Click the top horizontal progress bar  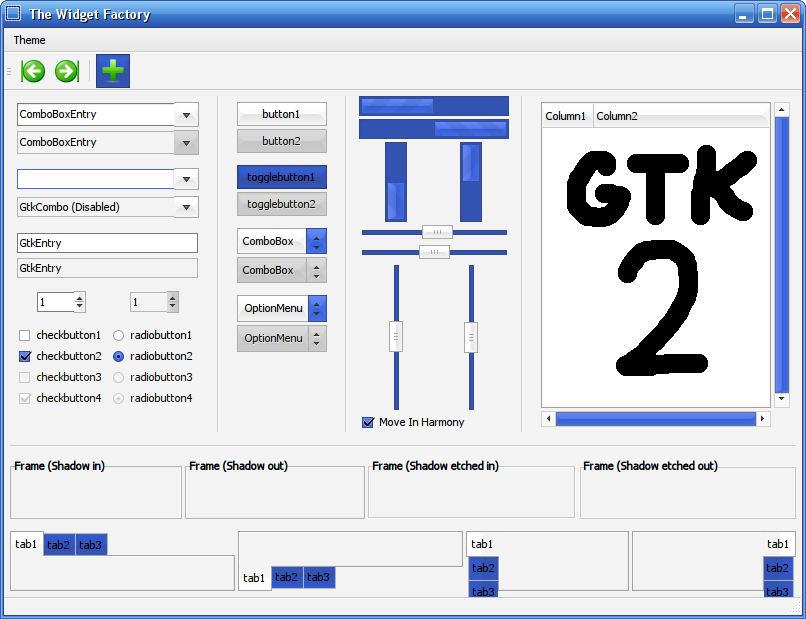434,106
